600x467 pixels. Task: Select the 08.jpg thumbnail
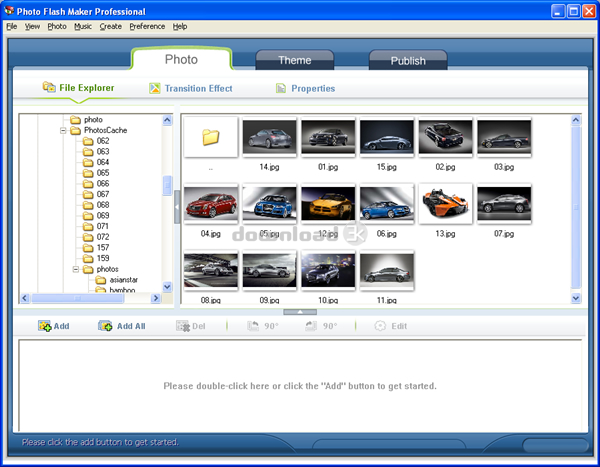211,270
